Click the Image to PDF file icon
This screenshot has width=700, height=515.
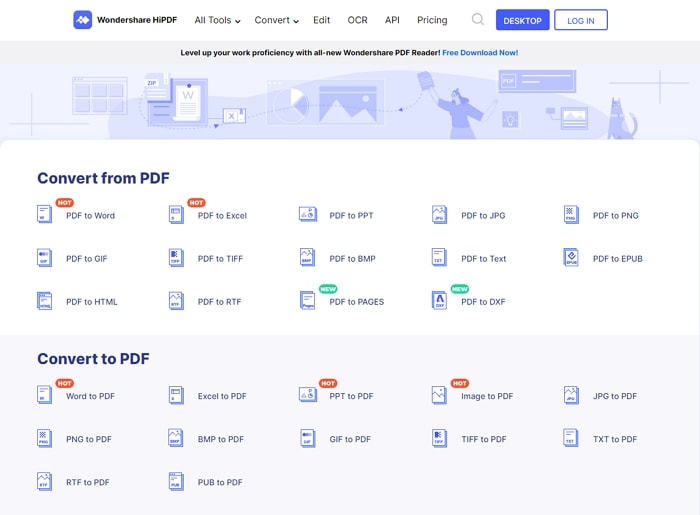point(439,395)
